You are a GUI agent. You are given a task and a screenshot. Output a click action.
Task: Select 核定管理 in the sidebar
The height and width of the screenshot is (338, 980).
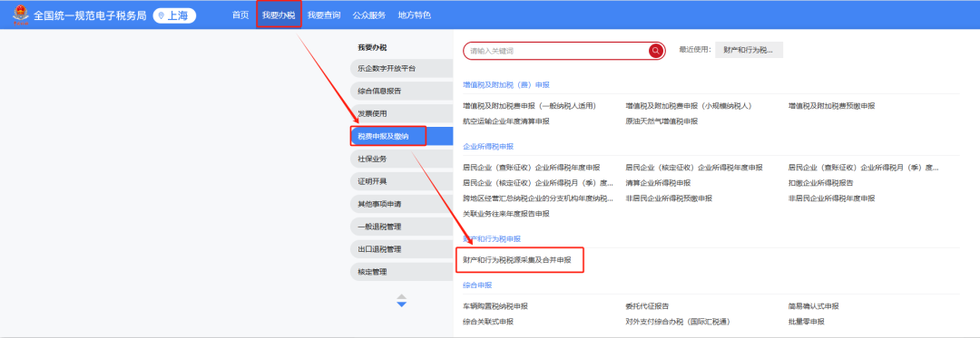[401, 272]
